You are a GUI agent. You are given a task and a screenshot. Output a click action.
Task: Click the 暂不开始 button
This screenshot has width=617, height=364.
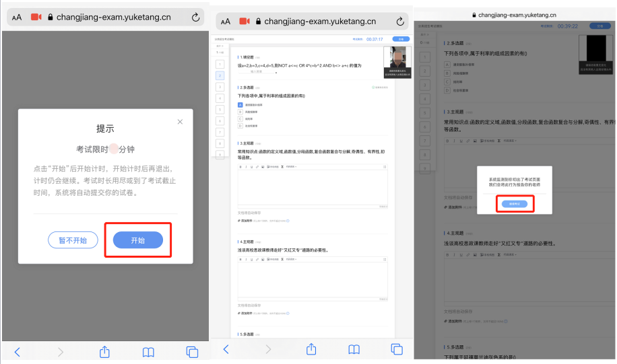(x=73, y=240)
